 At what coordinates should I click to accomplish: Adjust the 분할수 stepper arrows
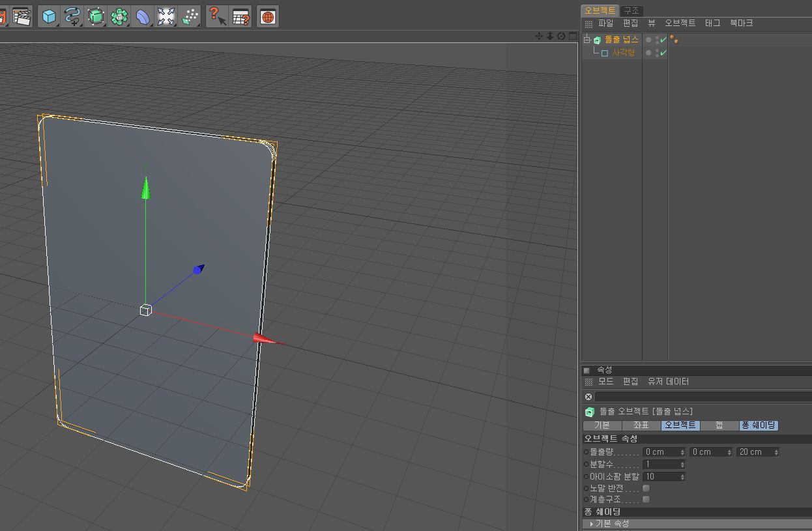(682, 465)
